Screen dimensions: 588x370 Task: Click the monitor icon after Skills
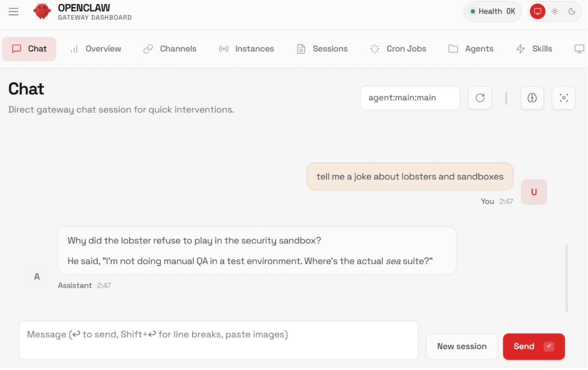pos(579,49)
